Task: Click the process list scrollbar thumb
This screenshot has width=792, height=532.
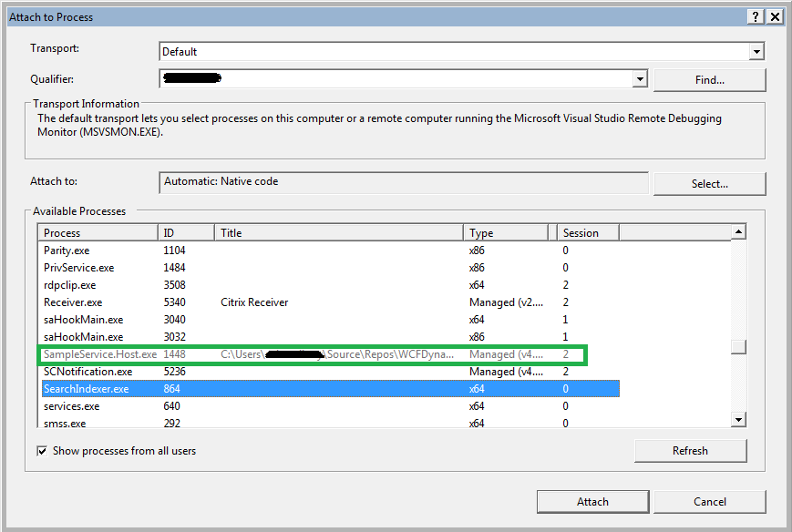Action: tap(738, 347)
